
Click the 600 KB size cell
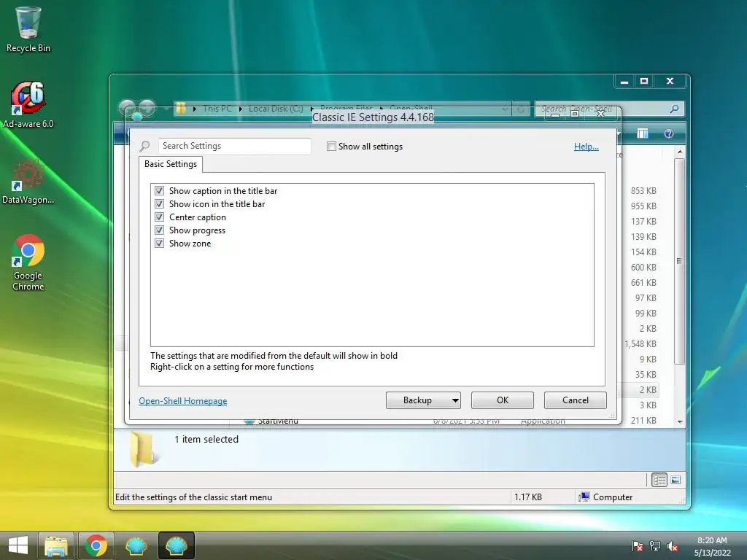click(x=643, y=268)
